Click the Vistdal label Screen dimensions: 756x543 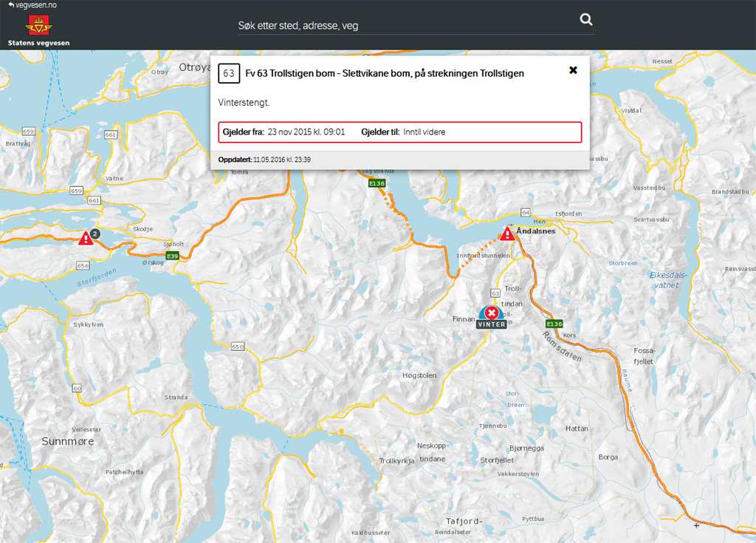(x=632, y=111)
